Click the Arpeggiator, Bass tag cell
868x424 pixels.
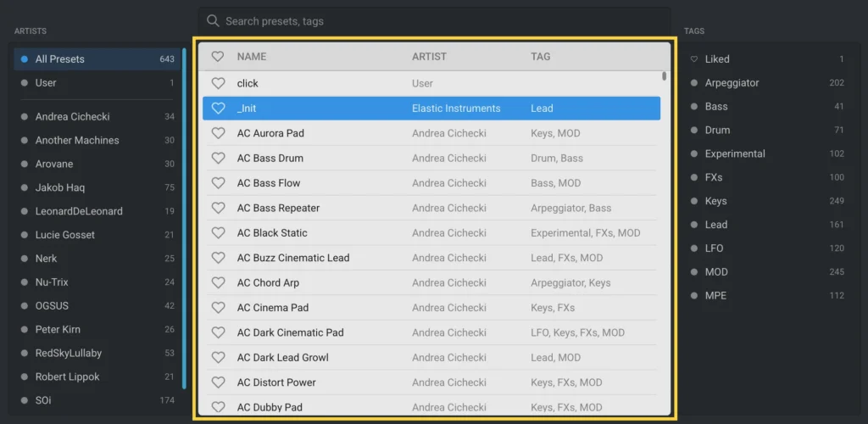(570, 208)
